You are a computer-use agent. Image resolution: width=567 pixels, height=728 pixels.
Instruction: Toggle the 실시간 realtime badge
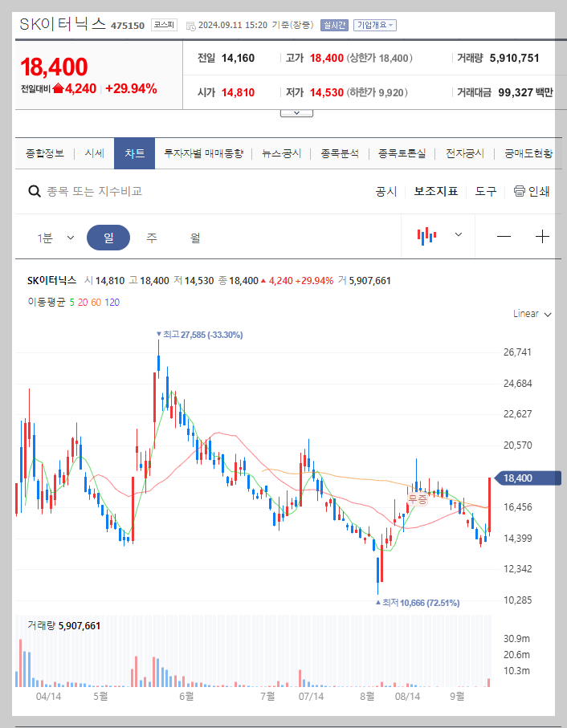tap(334, 25)
